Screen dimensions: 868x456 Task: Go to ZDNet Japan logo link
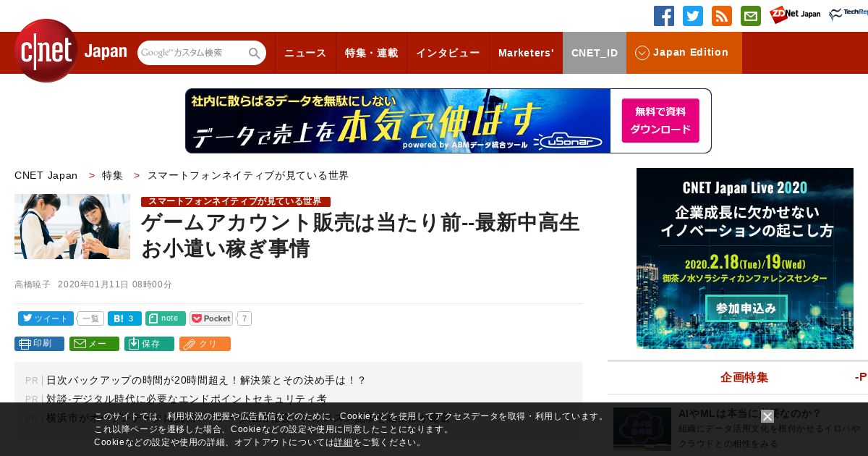[795, 14]
